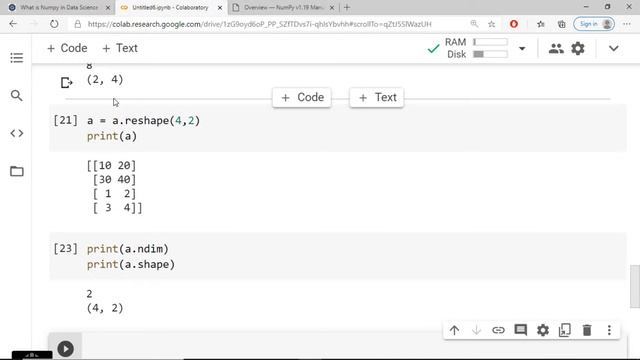Open the favorites list icon

point(541,24)
